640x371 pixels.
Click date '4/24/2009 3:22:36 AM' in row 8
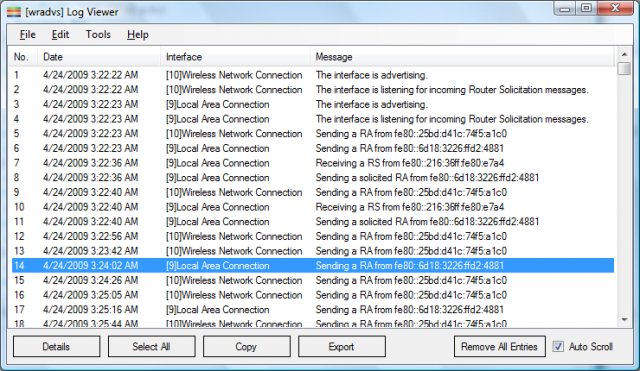[91, 178]
